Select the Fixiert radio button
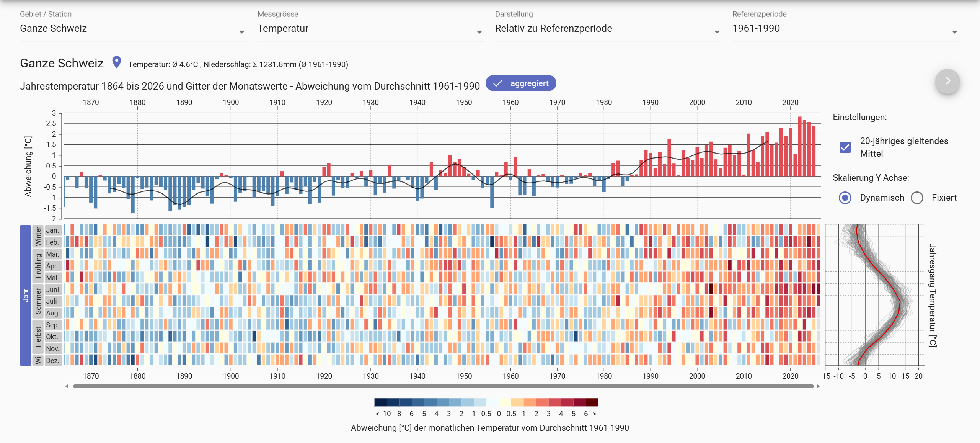Image resolution: width=980 pixels, height=443 pixels. [917, 198]
